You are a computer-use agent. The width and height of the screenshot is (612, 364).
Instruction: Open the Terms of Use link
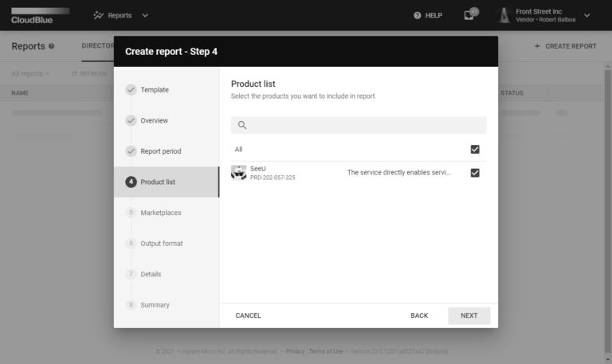pyautogui.click(x=326, y=351)
